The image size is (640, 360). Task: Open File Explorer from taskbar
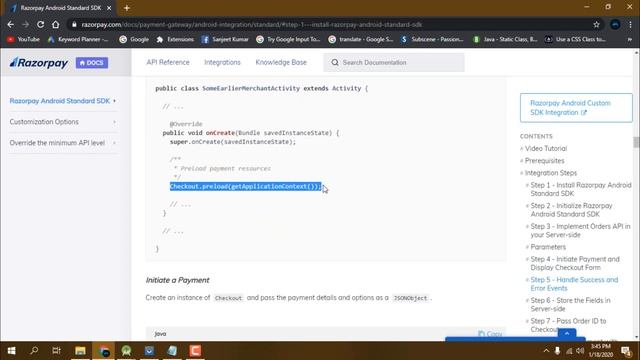pyautogui.click(x=80, y=351)
